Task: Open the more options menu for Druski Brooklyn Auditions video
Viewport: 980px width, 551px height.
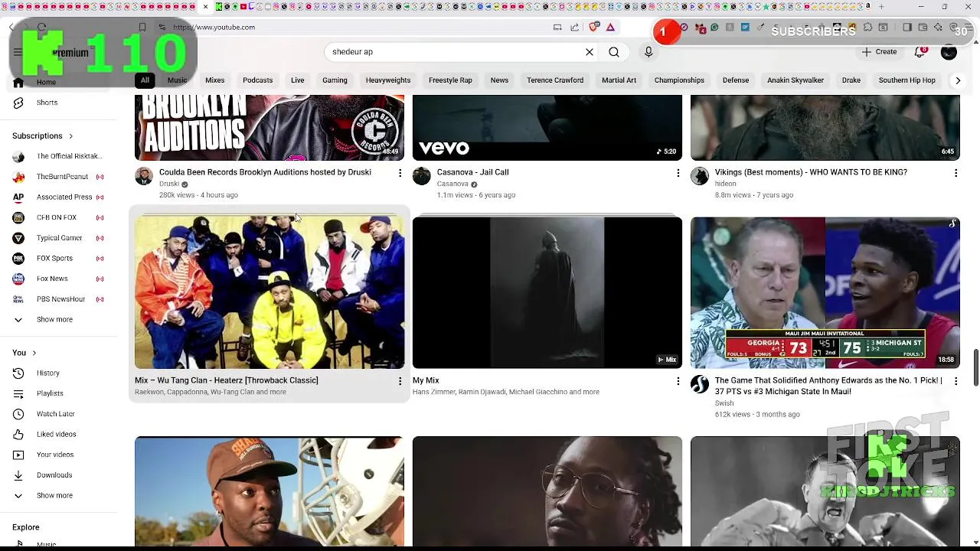Action: coord(400,173)
